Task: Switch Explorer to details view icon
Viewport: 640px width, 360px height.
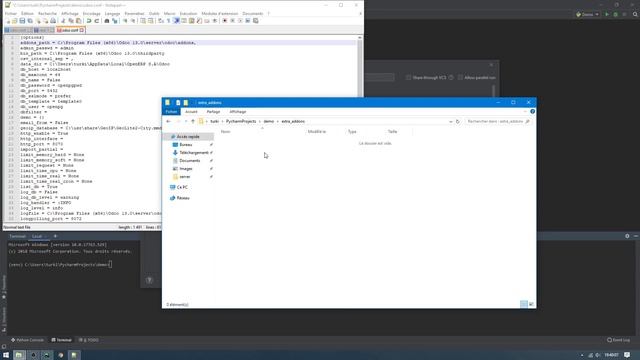Action: tap(524, 304)
